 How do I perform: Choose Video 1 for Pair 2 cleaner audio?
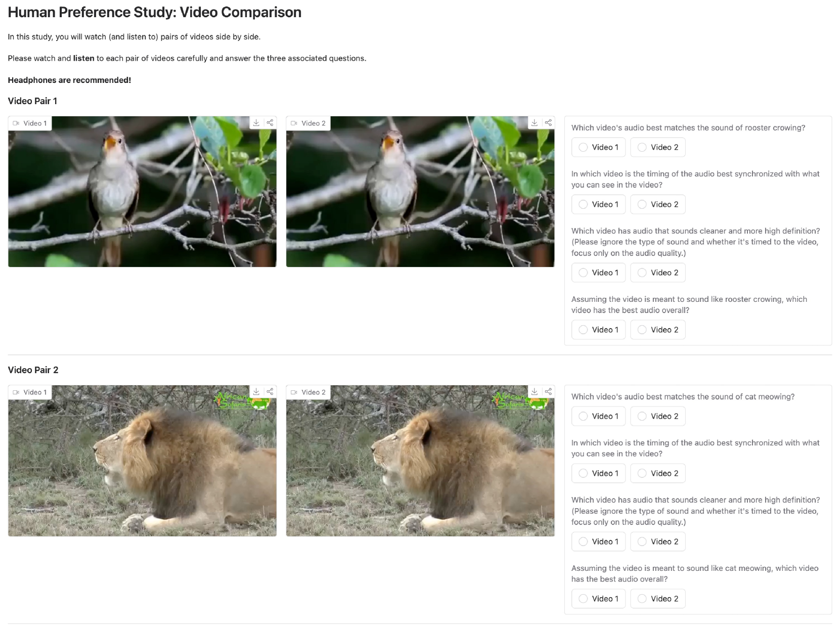pos(598,542)
